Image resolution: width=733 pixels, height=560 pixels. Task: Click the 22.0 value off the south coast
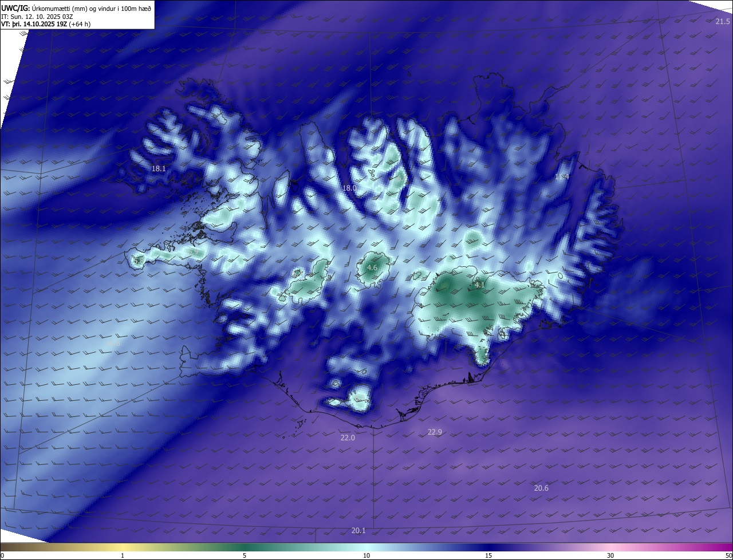tap(348, 437)
